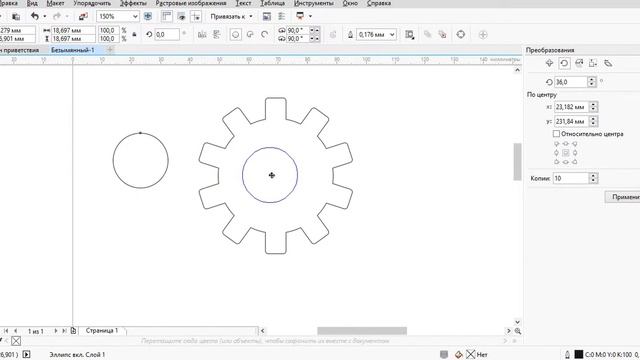Open the Растровые изображения menu
This screenshot has width=640, height=360.
[x=191, y=3]
